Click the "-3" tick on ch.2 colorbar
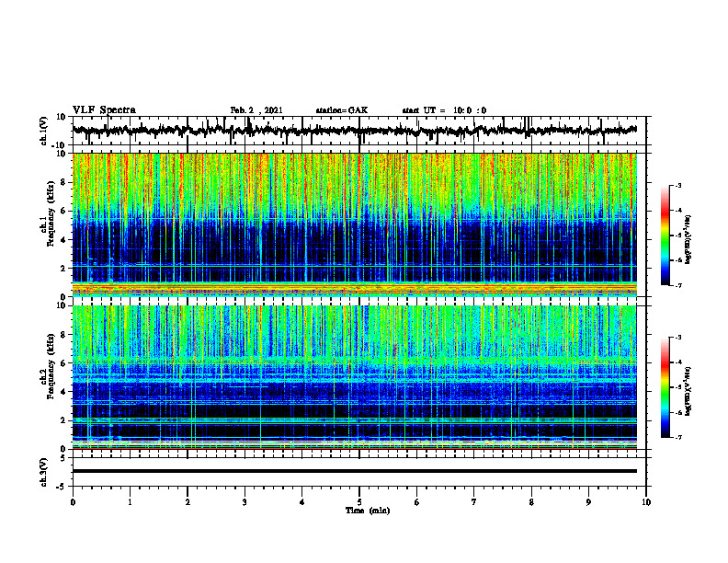The image size is (728, 563). click(677, 338)
